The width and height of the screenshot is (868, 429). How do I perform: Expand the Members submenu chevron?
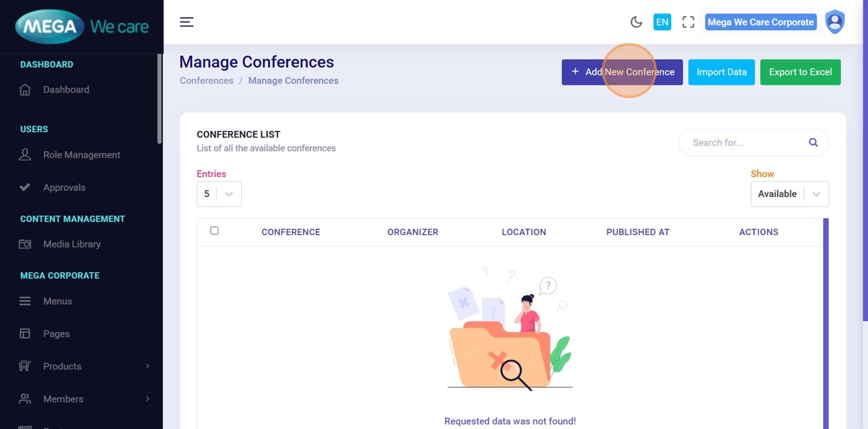pyautogui.click(x=147, y=399)
